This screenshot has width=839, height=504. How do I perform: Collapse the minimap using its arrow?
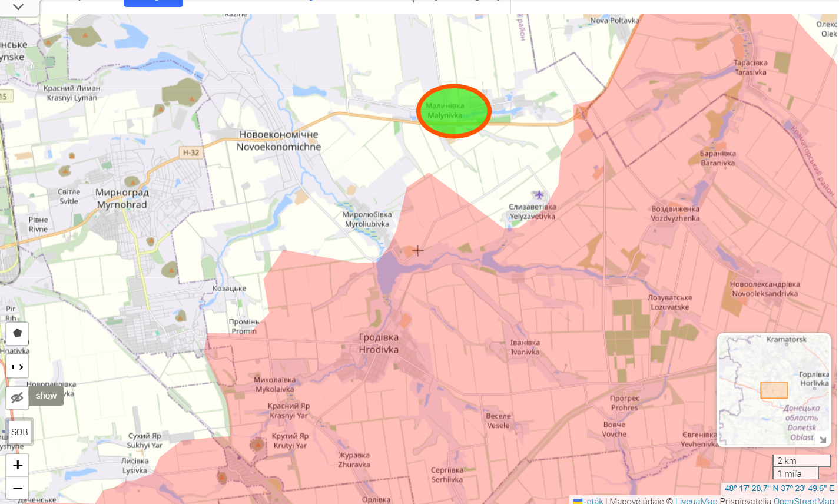click(x=823, y=439)
